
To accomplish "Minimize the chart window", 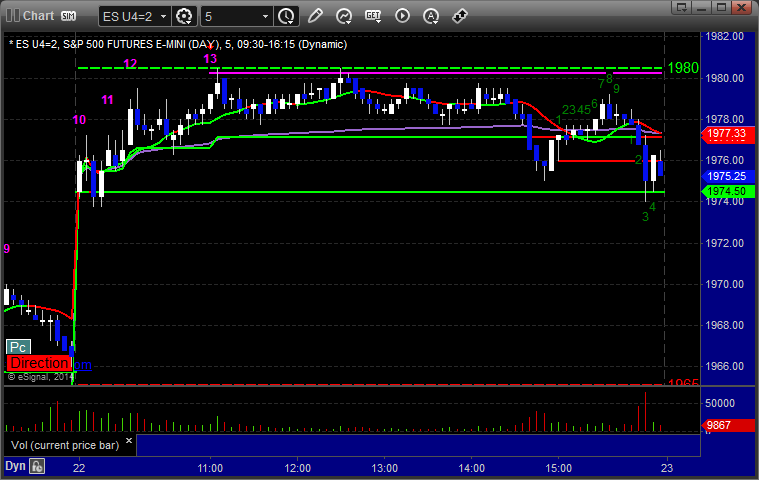I will 701,7.
